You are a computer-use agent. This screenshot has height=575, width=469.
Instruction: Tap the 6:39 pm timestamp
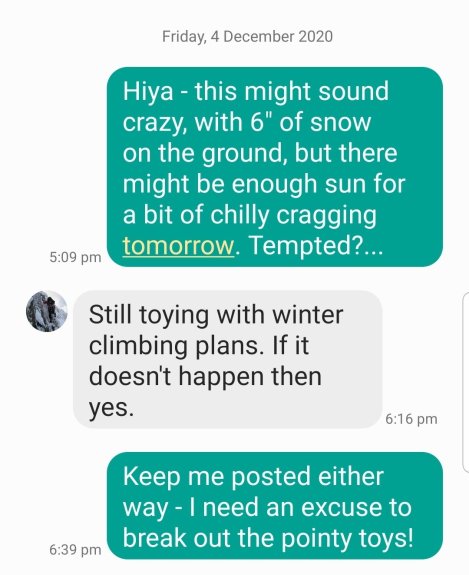pos(75,550)
